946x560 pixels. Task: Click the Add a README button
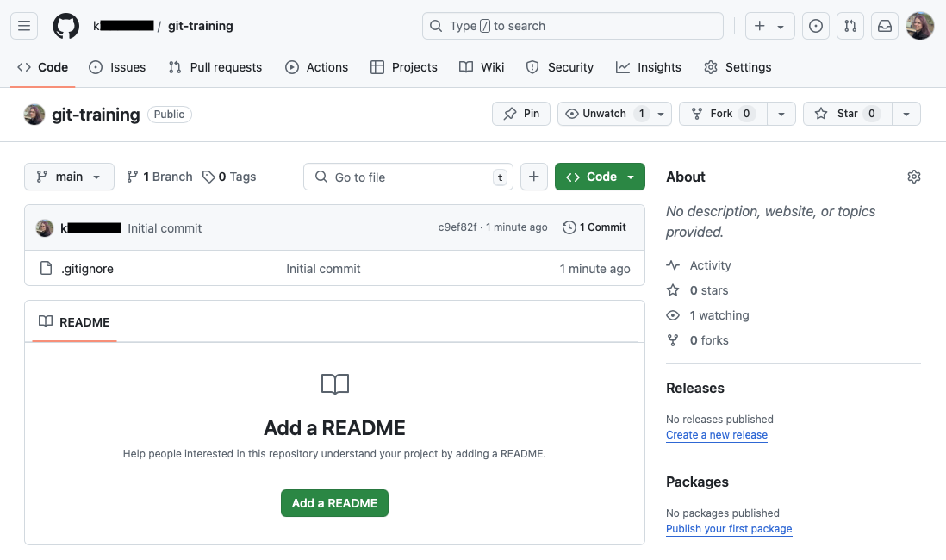[334, 502]
